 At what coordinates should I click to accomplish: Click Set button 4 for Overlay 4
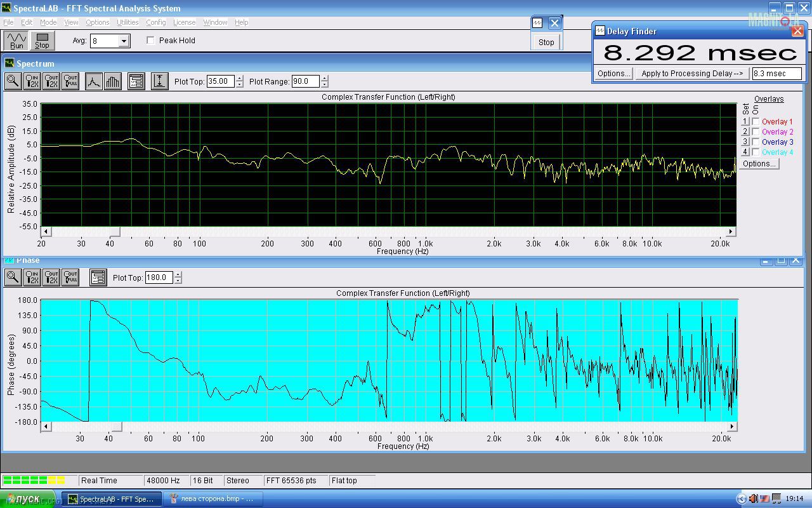click(745, 152)
